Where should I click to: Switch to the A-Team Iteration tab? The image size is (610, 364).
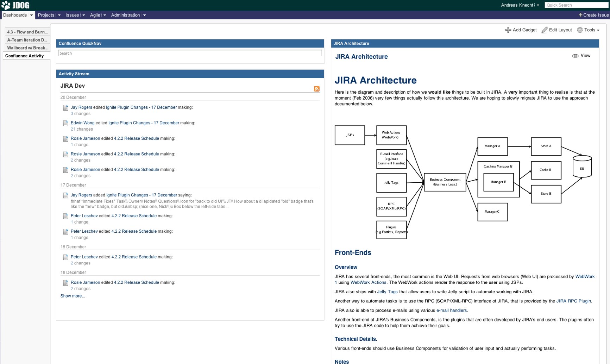(27, 40)
